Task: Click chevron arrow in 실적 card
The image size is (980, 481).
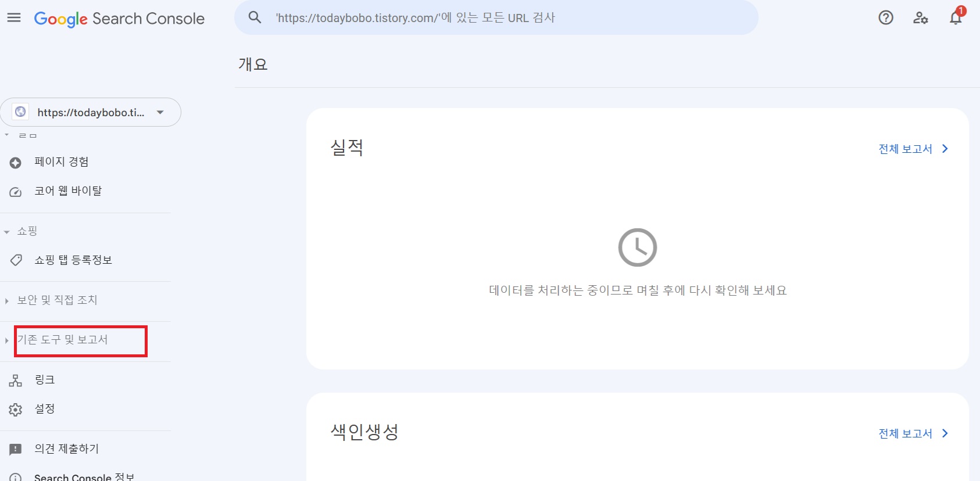Action: (945, 149)
